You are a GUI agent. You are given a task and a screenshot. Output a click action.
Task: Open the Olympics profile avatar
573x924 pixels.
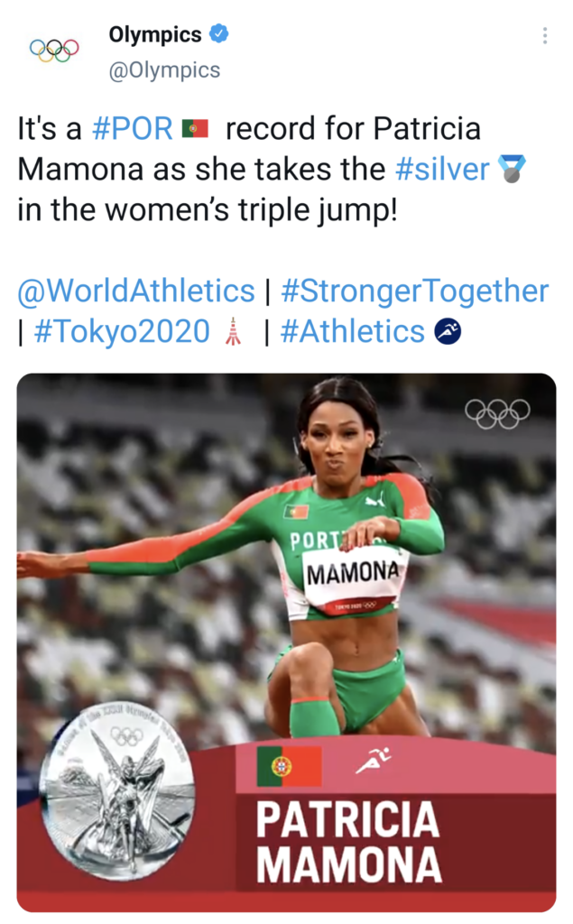(54, 51)
